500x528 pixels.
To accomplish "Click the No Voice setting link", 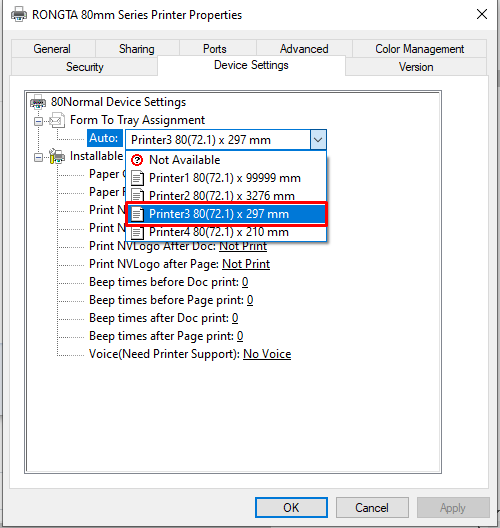I will point(267,354).
